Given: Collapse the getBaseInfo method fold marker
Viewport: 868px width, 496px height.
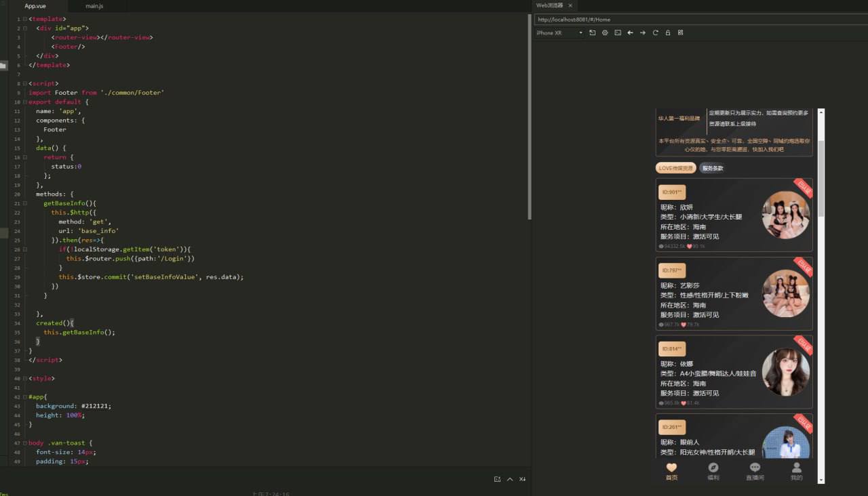Looking at the screenshot, I should (x=25, y=203).
